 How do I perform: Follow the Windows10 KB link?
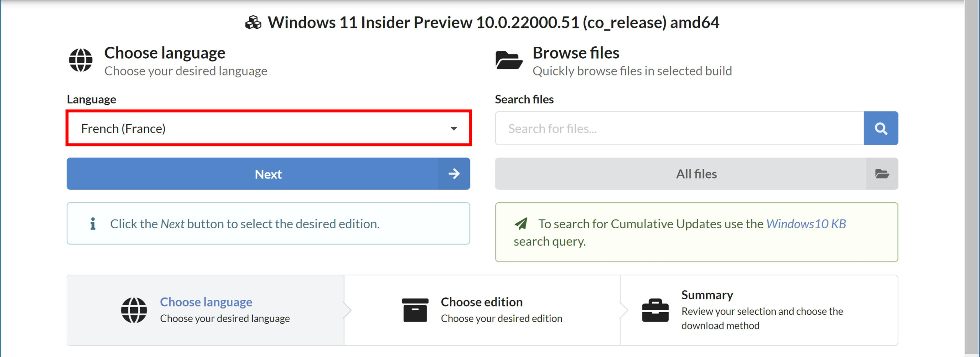point(806,224)
